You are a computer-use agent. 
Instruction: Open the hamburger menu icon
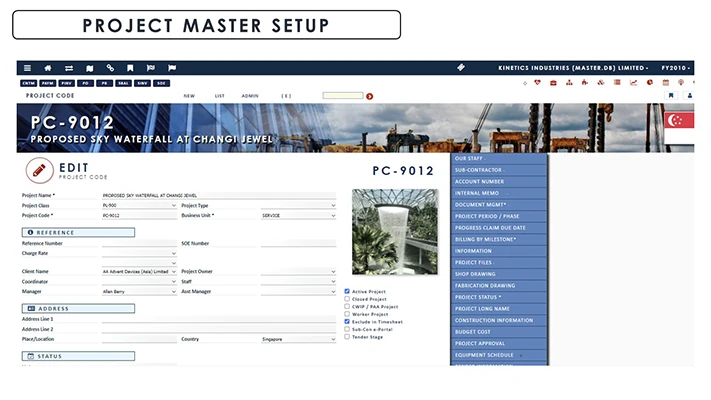pyautogui.click(x=27, y=68)
